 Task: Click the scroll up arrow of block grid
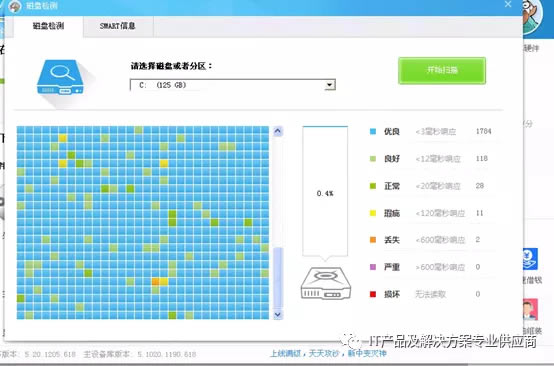tap(278, 131)
